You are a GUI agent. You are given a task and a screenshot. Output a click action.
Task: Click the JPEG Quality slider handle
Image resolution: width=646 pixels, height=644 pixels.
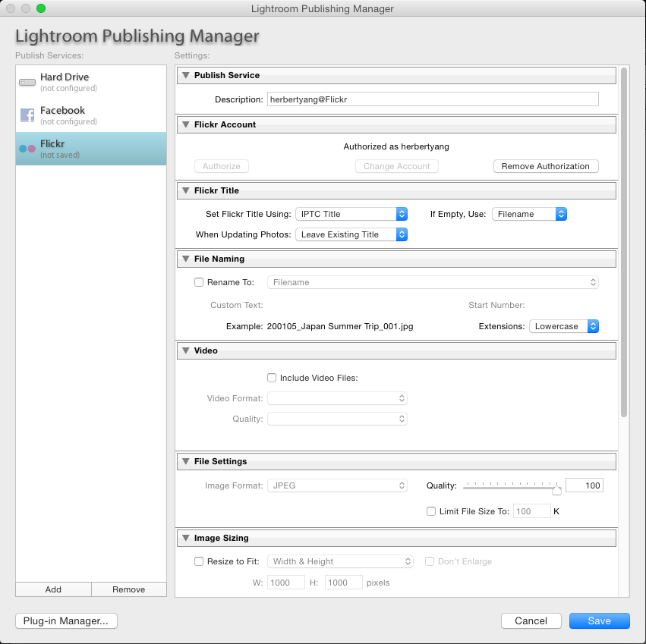point(556,489)
